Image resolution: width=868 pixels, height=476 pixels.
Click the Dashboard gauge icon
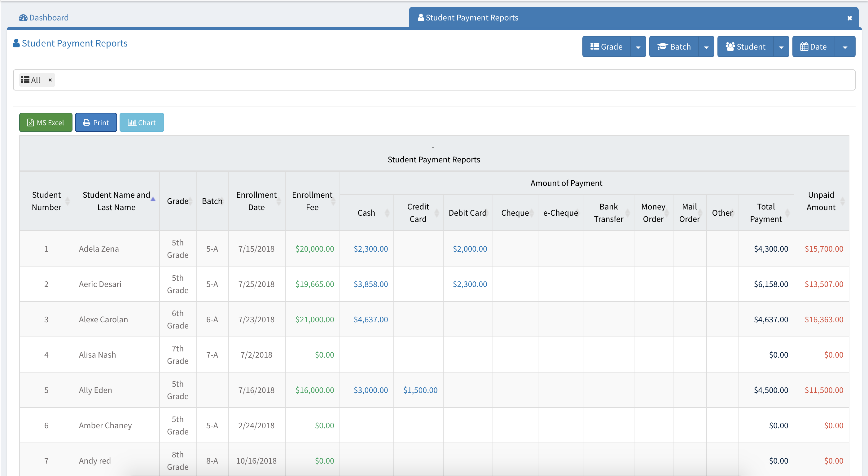point(23,18)
